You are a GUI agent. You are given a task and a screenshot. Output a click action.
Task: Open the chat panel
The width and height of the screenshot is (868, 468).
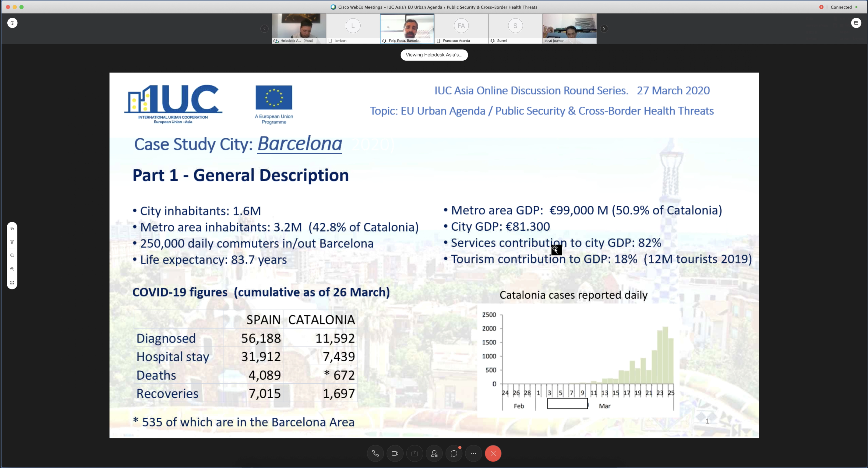454,453
